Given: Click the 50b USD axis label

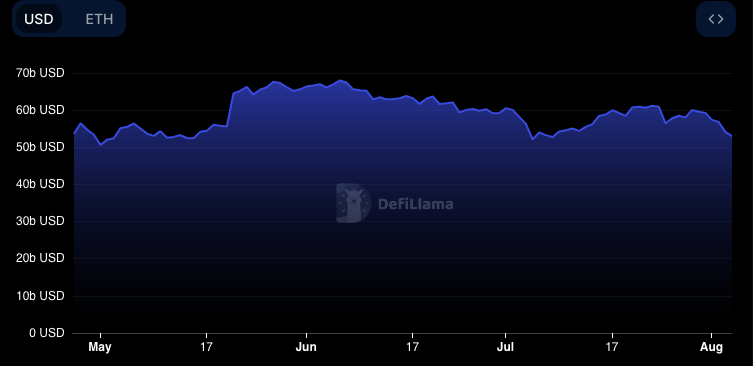Looking at the screenshot, I should pos(40,147).
